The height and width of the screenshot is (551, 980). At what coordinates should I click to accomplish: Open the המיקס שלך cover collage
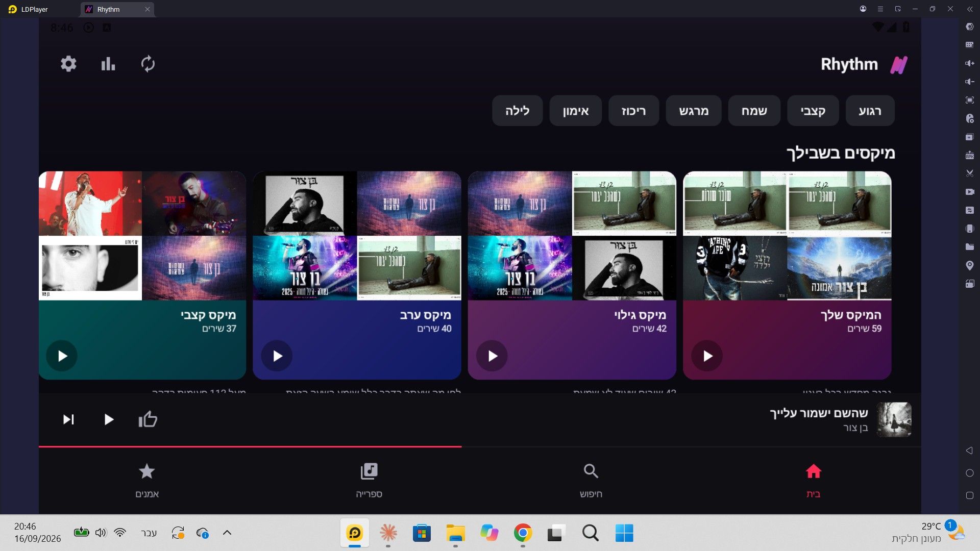[x=787, y=236]
